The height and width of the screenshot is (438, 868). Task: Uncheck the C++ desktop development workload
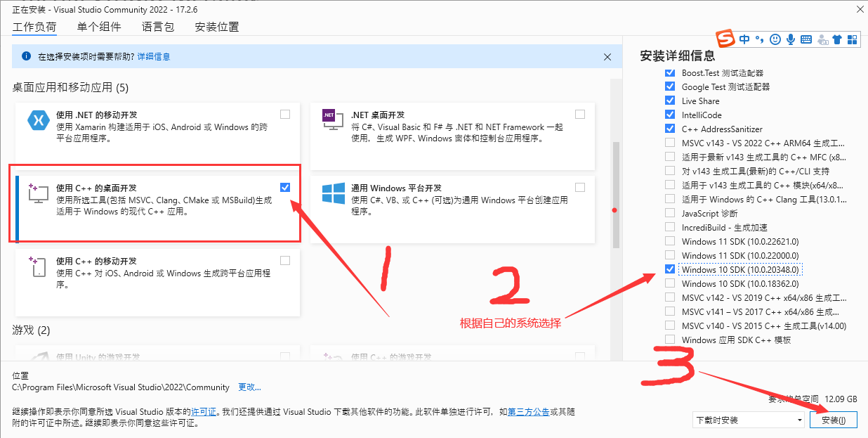click(x=285, y=188)
